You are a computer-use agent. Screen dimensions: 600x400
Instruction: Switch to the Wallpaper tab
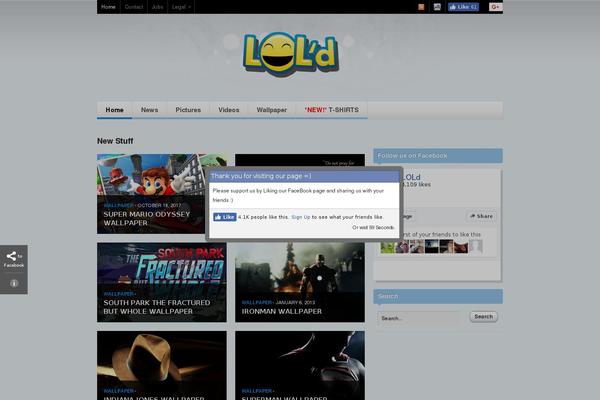tap(271, 110)
